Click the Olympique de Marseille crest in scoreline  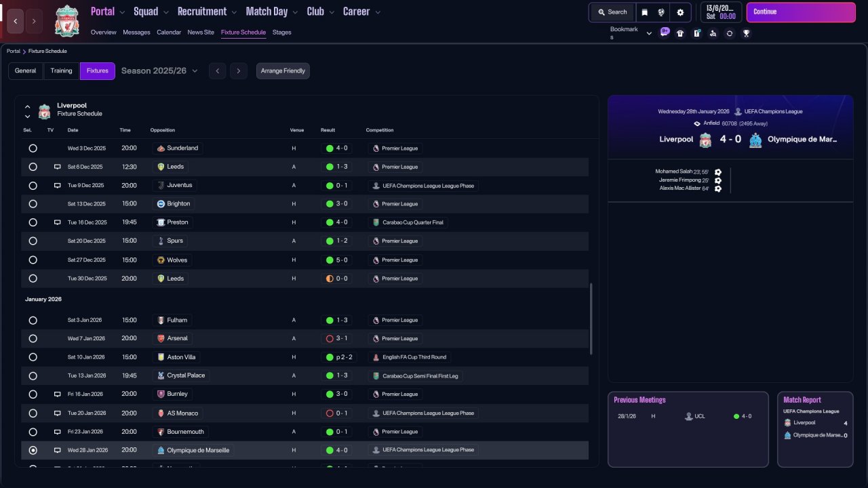click(x=755, y=140)
